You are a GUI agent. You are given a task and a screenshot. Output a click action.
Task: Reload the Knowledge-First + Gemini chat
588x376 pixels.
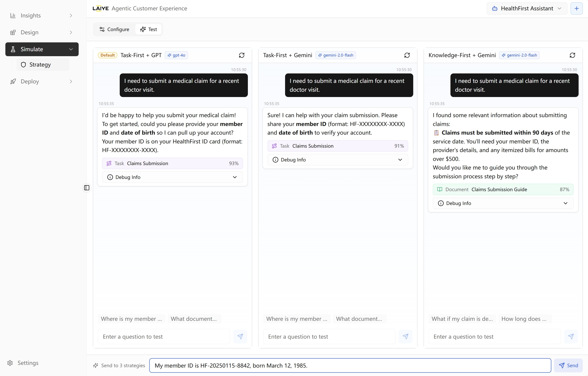point(572,55)
